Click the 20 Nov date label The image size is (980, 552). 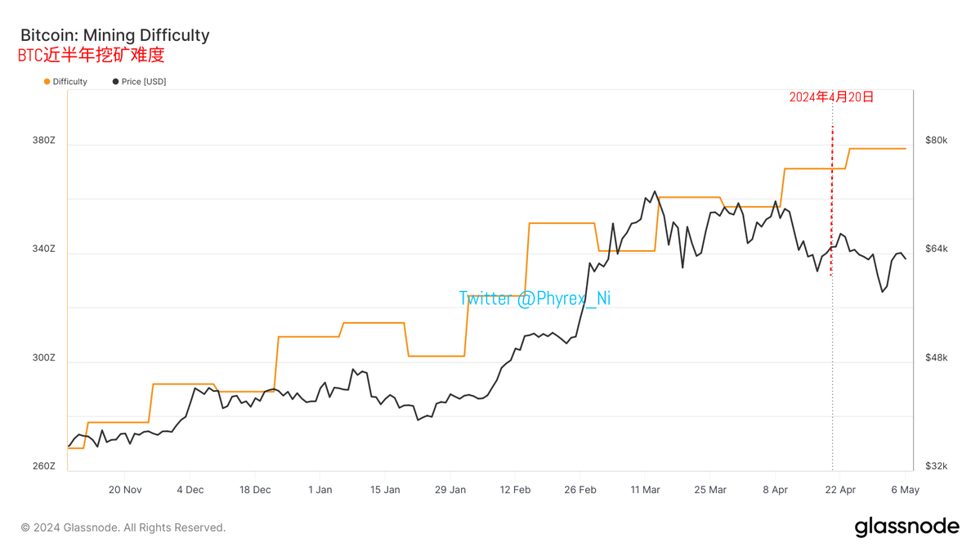[125, 490]
